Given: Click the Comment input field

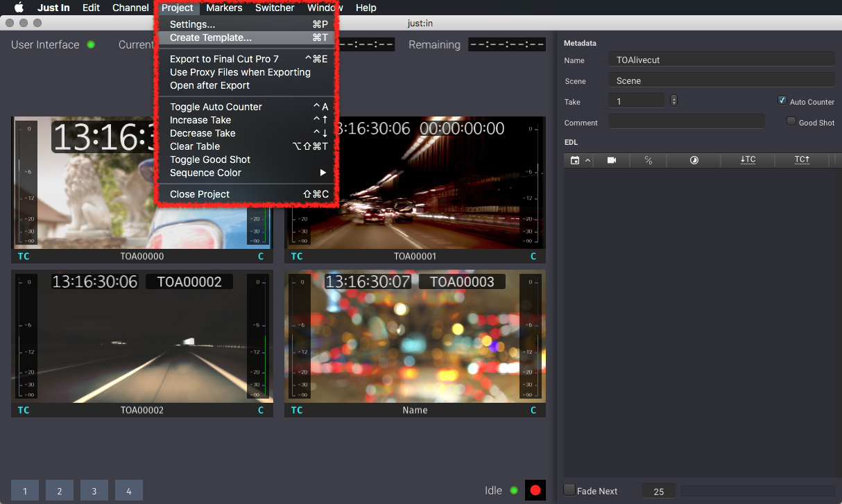Looking at the screenshot, I should click(686, 122).
